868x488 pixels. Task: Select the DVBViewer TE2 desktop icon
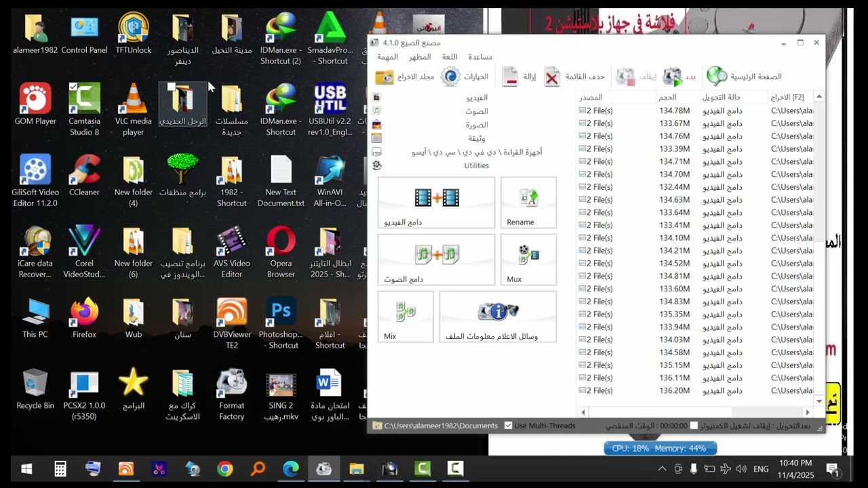pos(232,324)
